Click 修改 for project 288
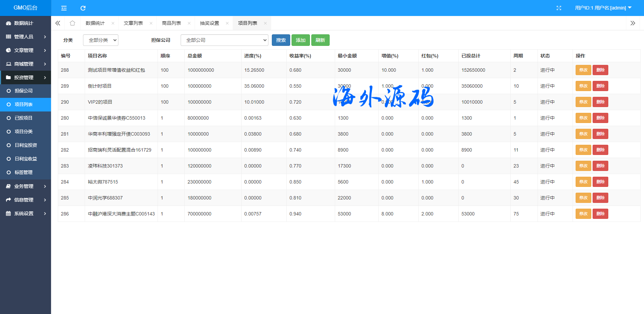This screenshot has width=644, height=314. tap(583, 70)
